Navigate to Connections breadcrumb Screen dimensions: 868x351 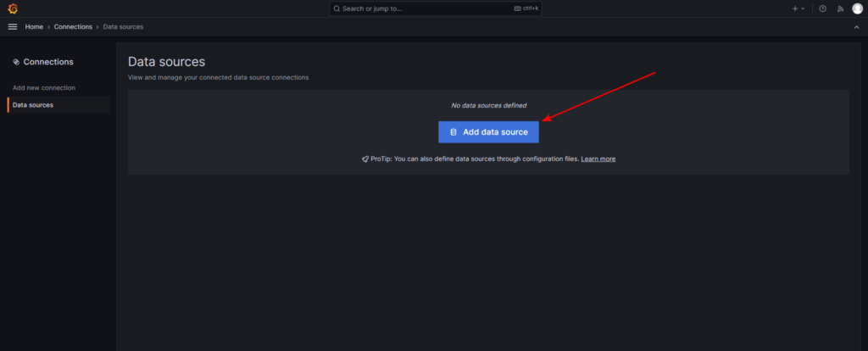tap(73, 27)
